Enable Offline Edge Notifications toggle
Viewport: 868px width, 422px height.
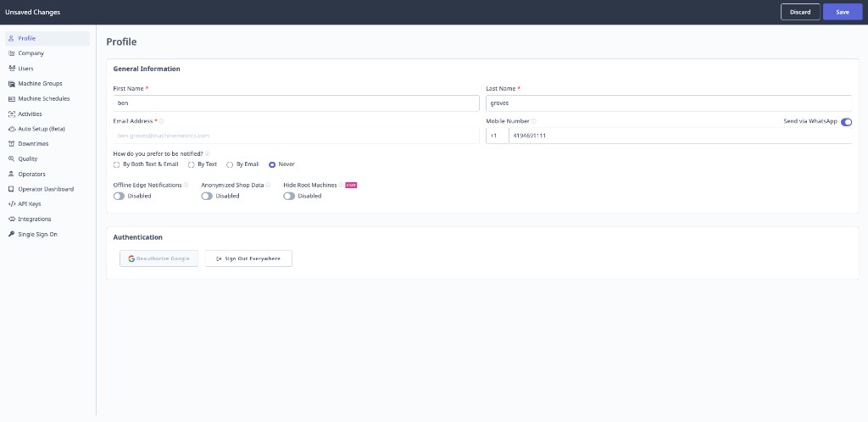coord(120,196)
